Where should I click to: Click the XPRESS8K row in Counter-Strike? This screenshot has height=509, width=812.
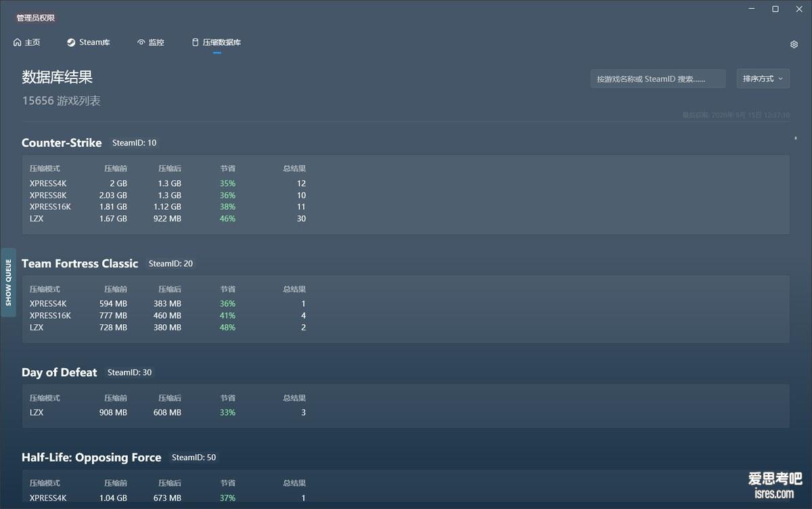pyautogui.click(x=168, y=195)
